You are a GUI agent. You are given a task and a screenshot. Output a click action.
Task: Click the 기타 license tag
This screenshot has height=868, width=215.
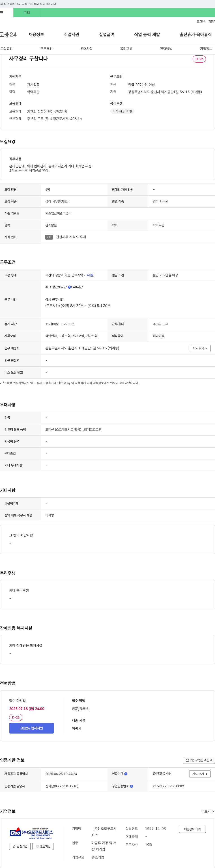click(x=49, y=237)
